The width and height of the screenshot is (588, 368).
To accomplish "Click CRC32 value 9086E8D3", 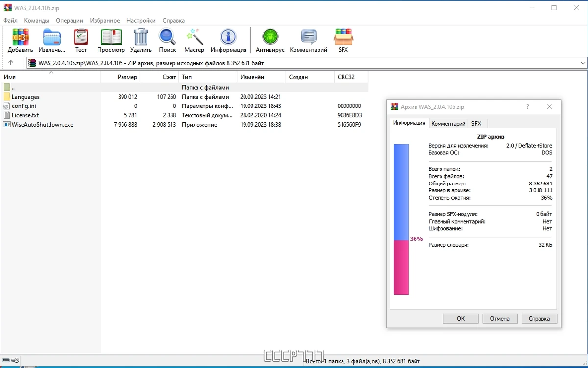I will (349, 115).
